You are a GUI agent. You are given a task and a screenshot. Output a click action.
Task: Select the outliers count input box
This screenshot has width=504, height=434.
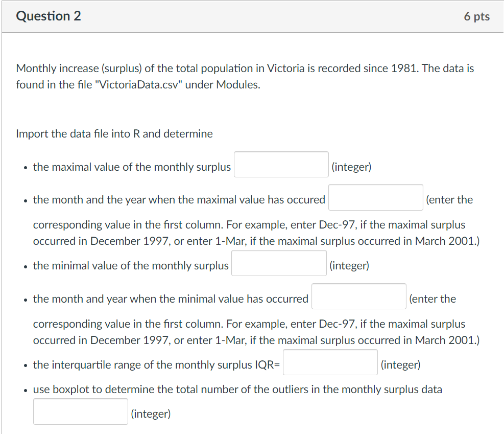click(80, 411)
